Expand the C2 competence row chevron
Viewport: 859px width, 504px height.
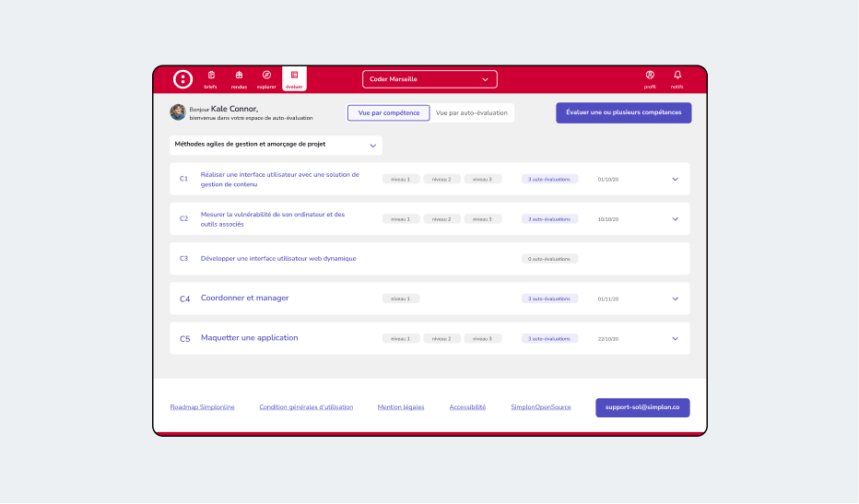[675, 219]
